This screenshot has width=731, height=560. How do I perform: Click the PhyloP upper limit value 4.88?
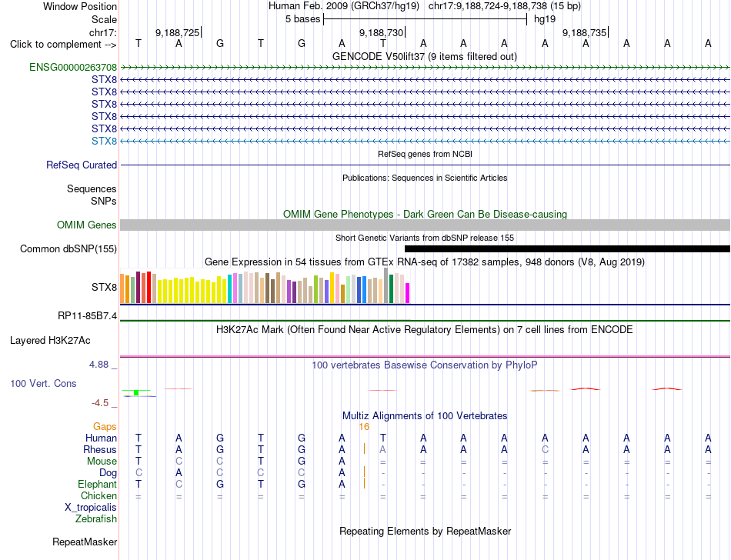(x=98, y=365)
